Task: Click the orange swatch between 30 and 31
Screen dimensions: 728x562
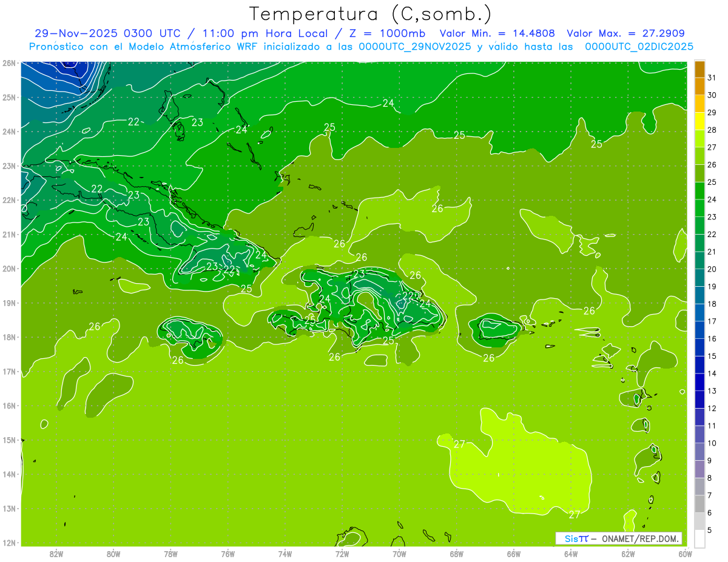Action: [x=699, y=86]
